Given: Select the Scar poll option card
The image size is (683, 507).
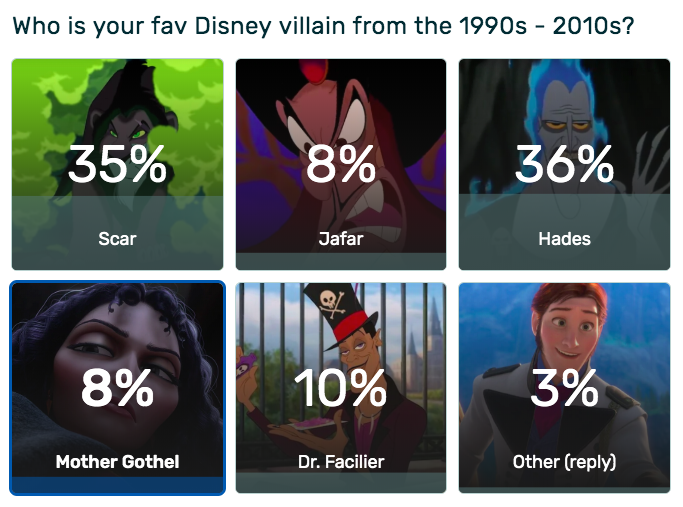Looking at the screenshot, I should tap(117, 164).
